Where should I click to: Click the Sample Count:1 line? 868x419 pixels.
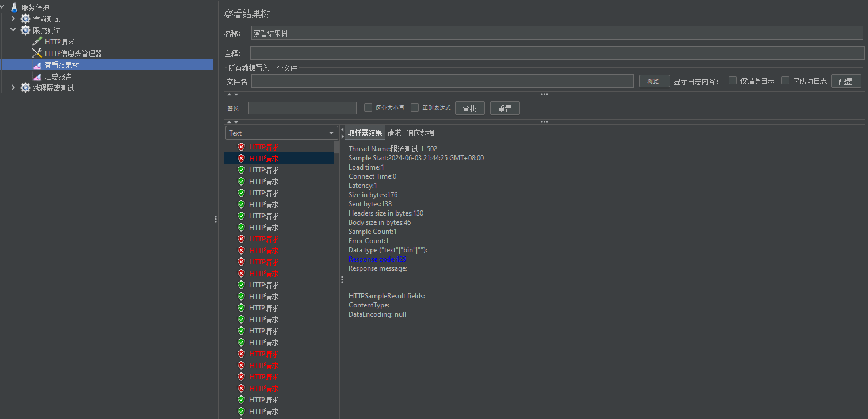[x=373, y=232]
